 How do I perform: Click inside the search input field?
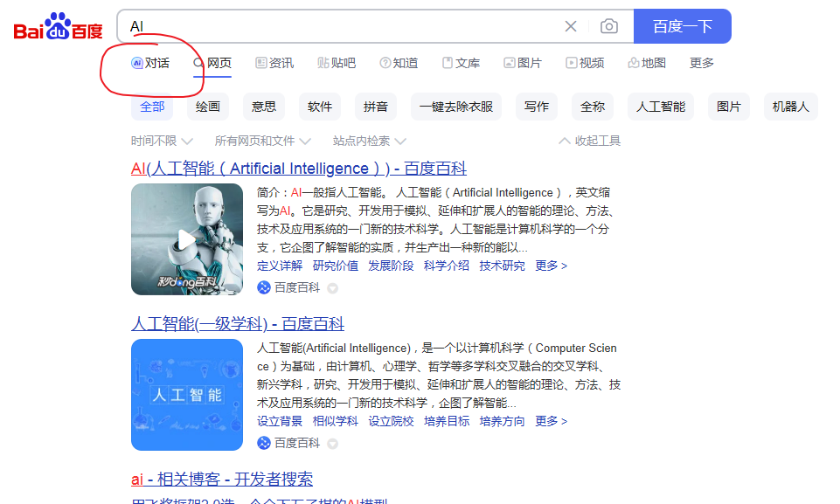350,26
